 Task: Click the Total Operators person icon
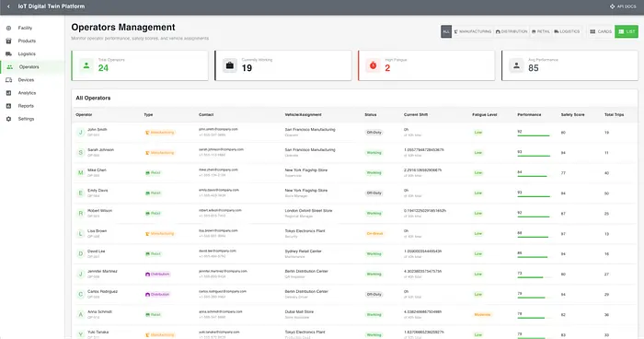point(86,65)
